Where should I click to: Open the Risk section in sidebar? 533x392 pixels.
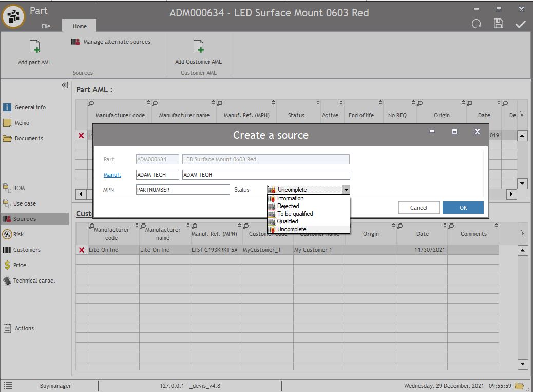(x=18, y=234)
